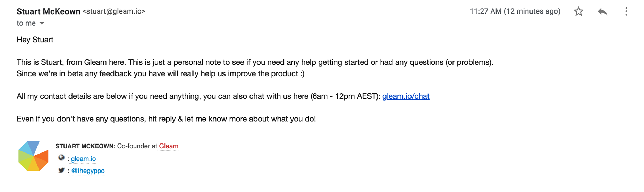Open the @thegyppo Twitter handle link
The width and height of the screenshot is (644, 192).
(x=88, y=171)
